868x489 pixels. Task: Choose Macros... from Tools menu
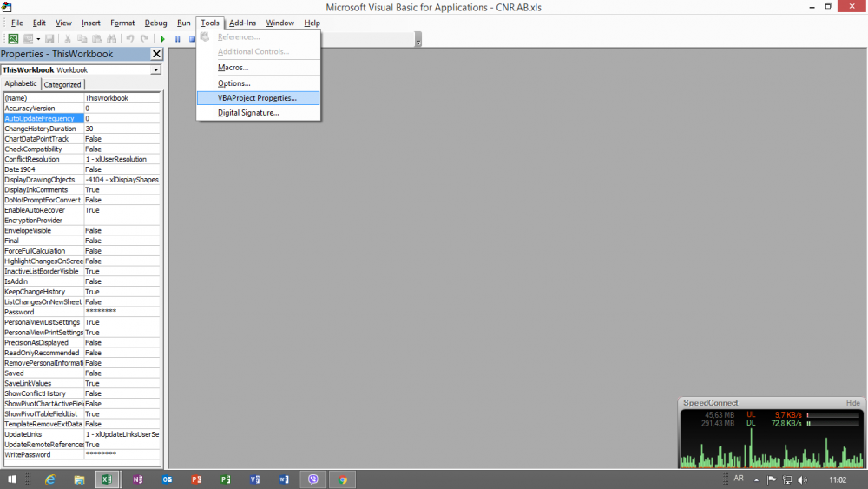pos(259,68)
